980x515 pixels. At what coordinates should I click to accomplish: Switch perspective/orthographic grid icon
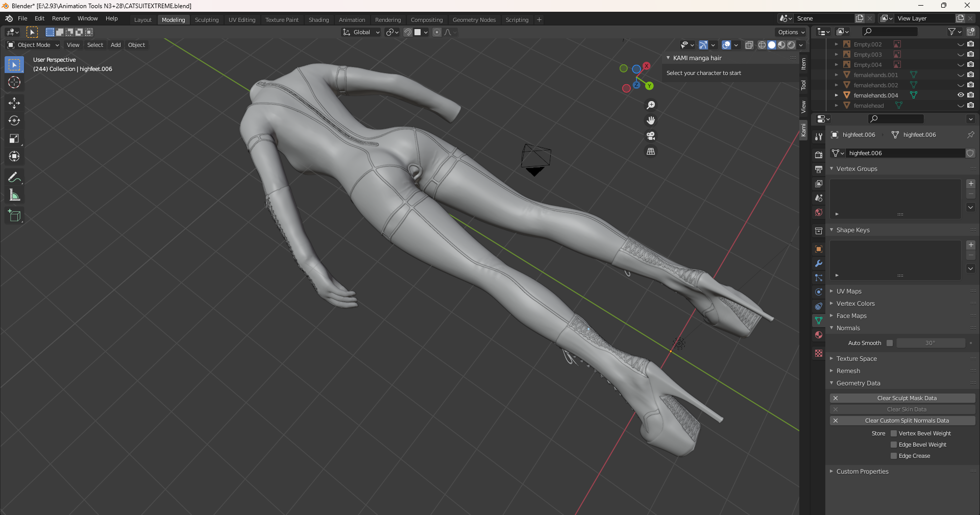pyautogui.click(x=651, y=152)
